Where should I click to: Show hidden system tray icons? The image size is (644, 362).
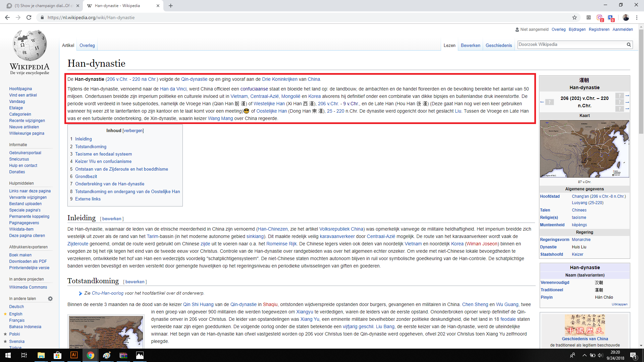click(x=585, y=355)
